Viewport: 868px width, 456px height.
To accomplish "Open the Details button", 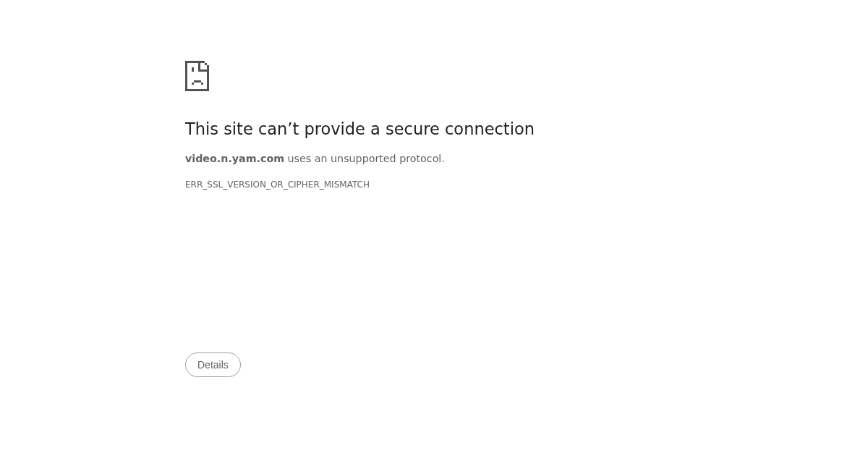I will pyautogui.click(x=213, y=365).
